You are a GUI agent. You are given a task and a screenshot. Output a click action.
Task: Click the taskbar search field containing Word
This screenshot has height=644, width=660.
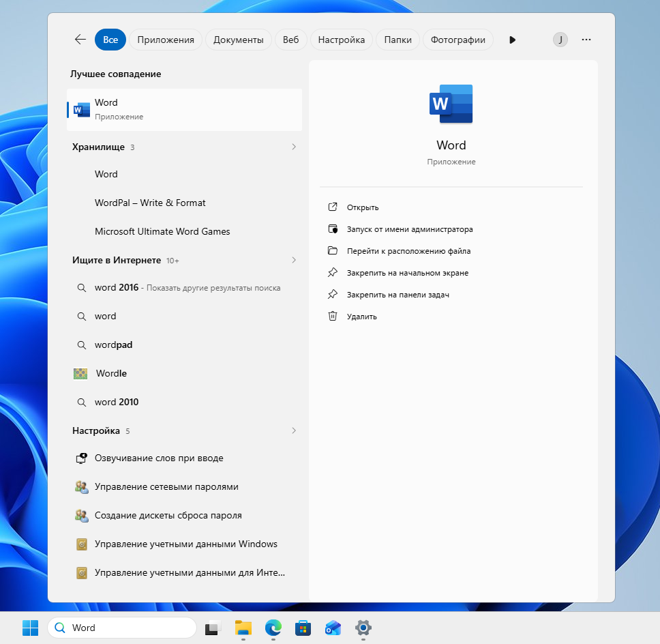point(122,628)
